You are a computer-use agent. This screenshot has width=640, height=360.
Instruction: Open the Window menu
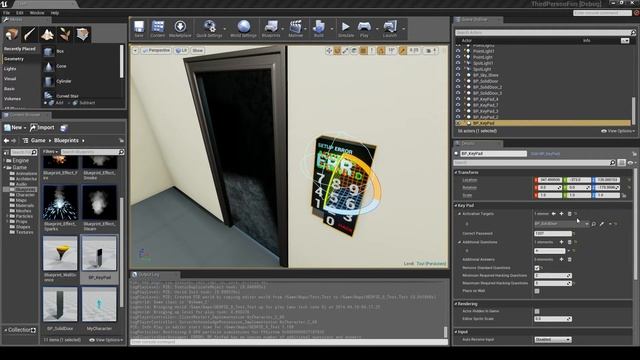click(37, 13)
